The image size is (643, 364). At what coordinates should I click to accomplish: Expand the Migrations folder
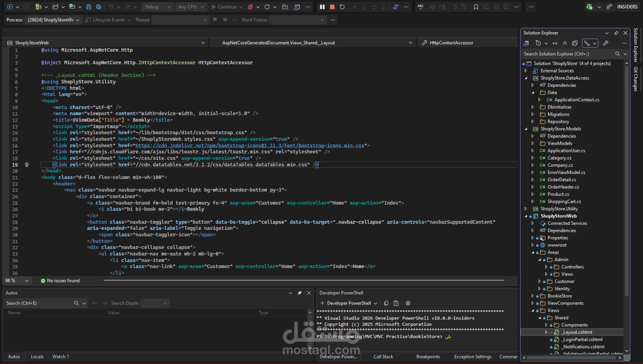pyautogui.click(x=533, y=115)
